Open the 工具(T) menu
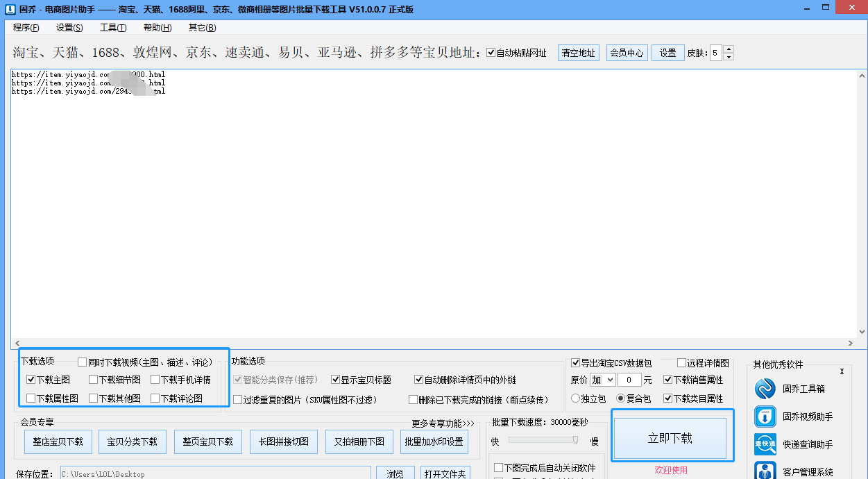This screenshot has width=868, height=479. tap(113, 27)
